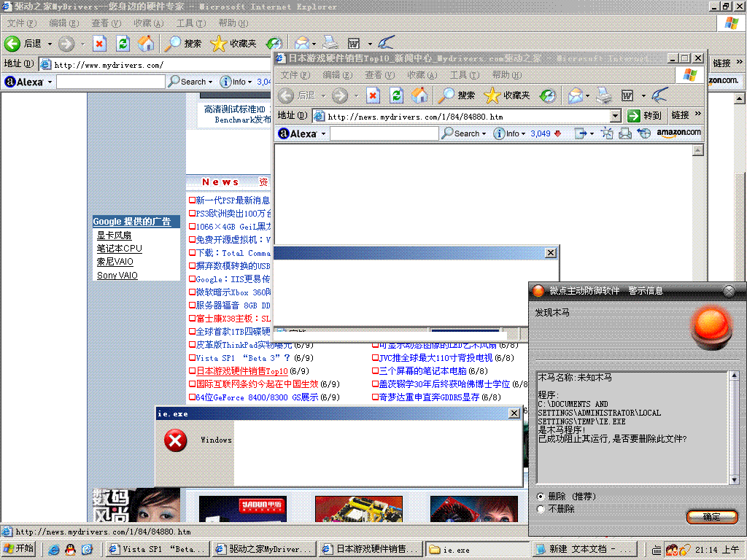Image resolution: width=747 pixels, height=560 pixels.
Task: Click Print icon in background IE window toolbar
Action: [330, 43]
